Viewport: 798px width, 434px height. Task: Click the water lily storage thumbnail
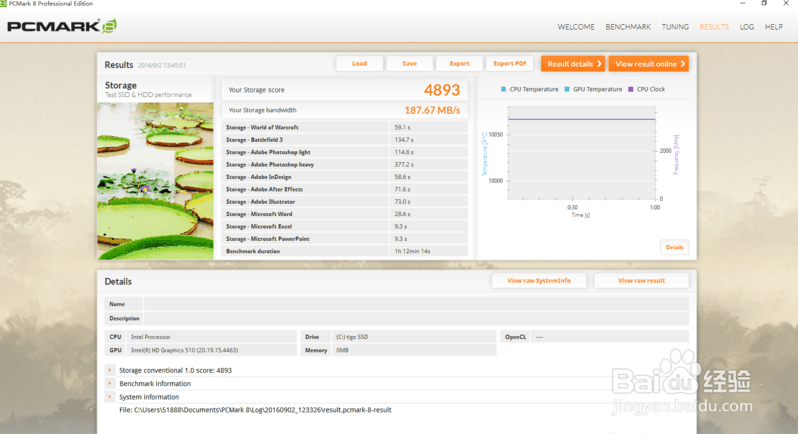click(155, 181)
